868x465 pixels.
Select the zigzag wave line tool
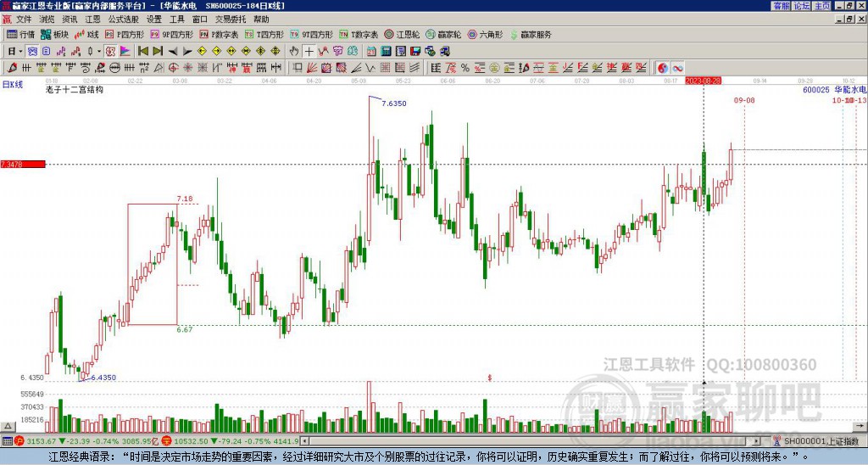pos(370,68)
